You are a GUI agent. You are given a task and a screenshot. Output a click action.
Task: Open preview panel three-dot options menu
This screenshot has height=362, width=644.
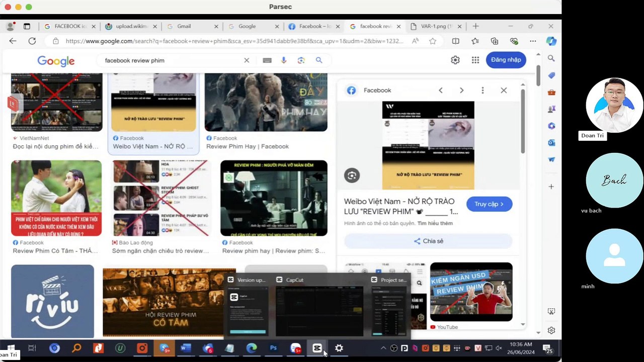click(x=482, y=90)
